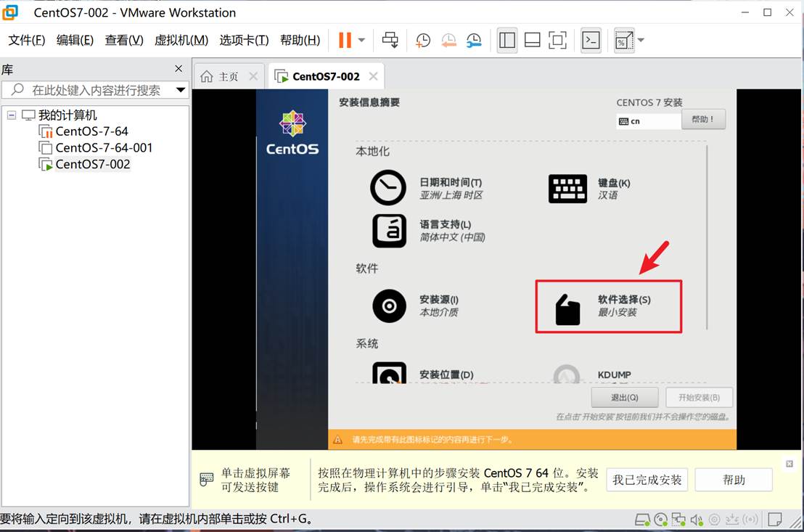Open 安装位置 installation destination

(x=423, y=374)
